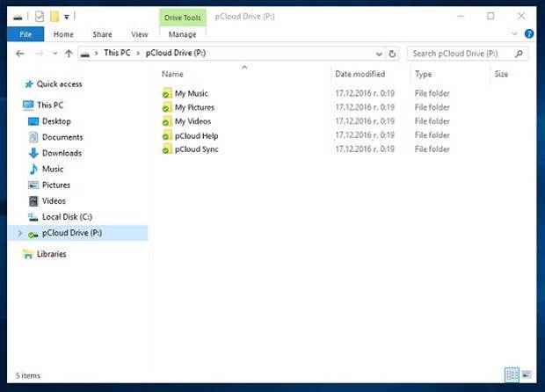Open Pictures in the navigation pane

coord(56,185)
